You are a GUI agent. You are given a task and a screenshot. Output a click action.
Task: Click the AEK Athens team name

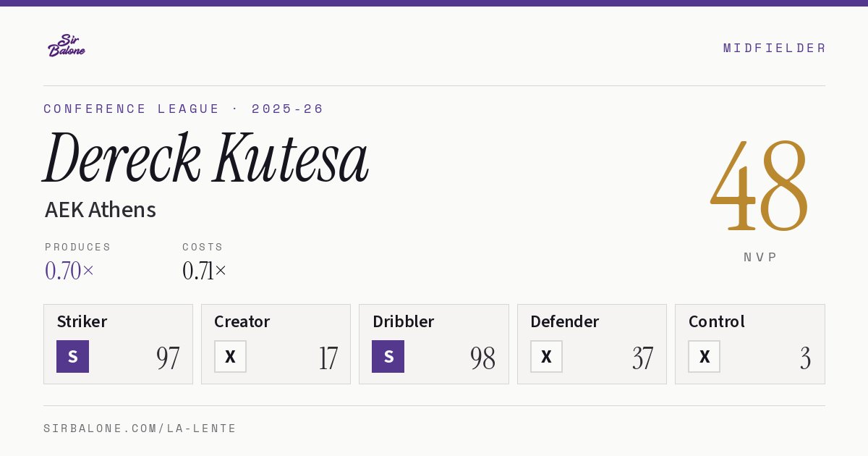click(101, 210)
